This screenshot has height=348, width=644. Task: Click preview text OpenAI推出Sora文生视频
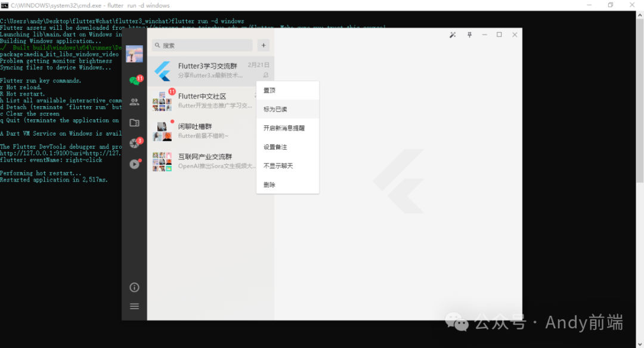[217, 166]
